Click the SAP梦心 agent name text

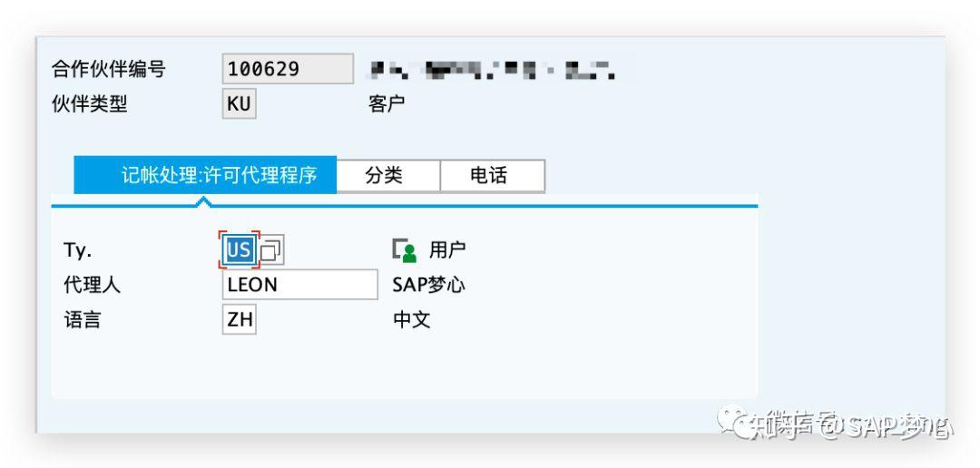click(x=428, y=285)
